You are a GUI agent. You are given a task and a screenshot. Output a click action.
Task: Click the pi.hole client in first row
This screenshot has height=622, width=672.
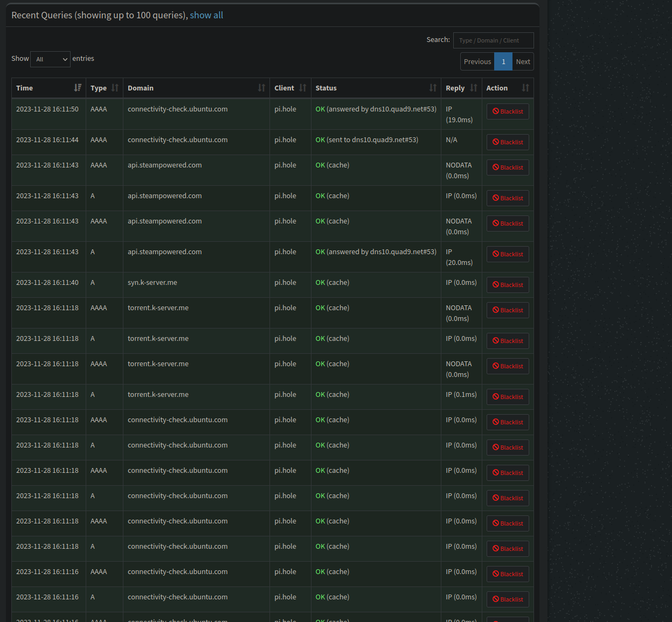[x=285, y=109]
